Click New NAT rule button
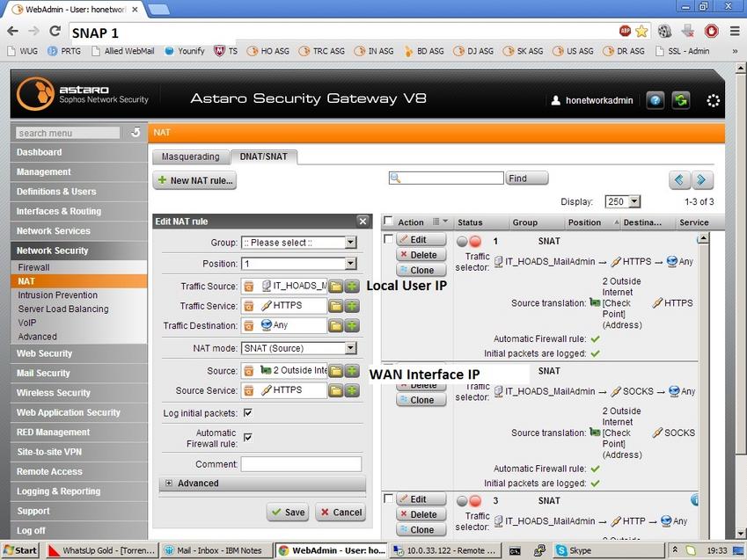The image size is (747, 560). click(x=194, y=180)
